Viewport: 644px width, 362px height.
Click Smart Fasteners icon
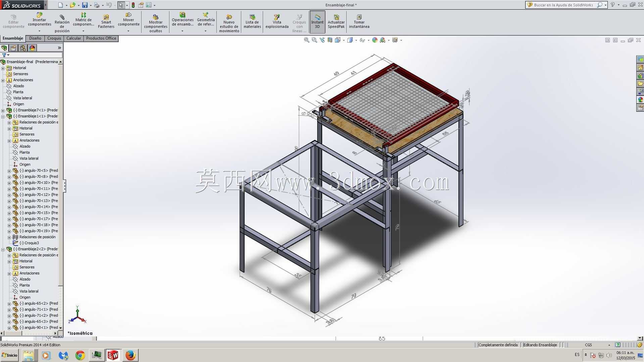[106, 21]
